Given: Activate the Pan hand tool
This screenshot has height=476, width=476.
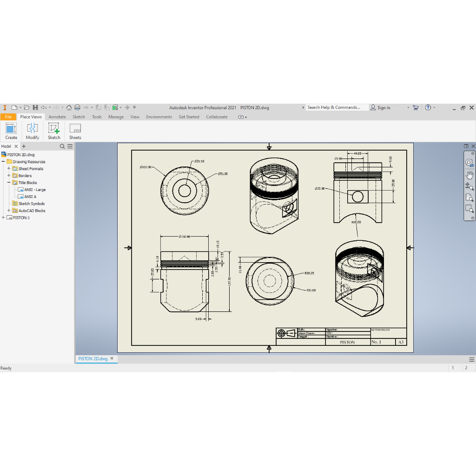Looking at the screenshot, I should tap(469, 175).
